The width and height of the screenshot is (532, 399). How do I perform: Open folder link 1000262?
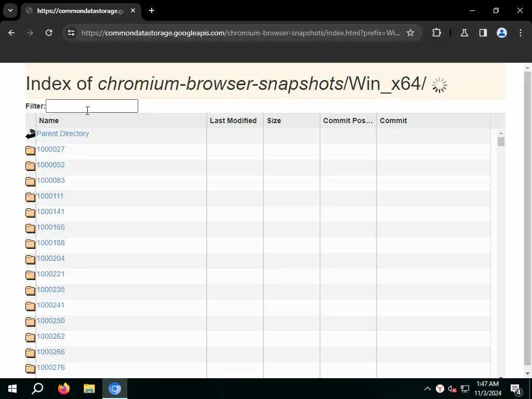pos(50,337)
